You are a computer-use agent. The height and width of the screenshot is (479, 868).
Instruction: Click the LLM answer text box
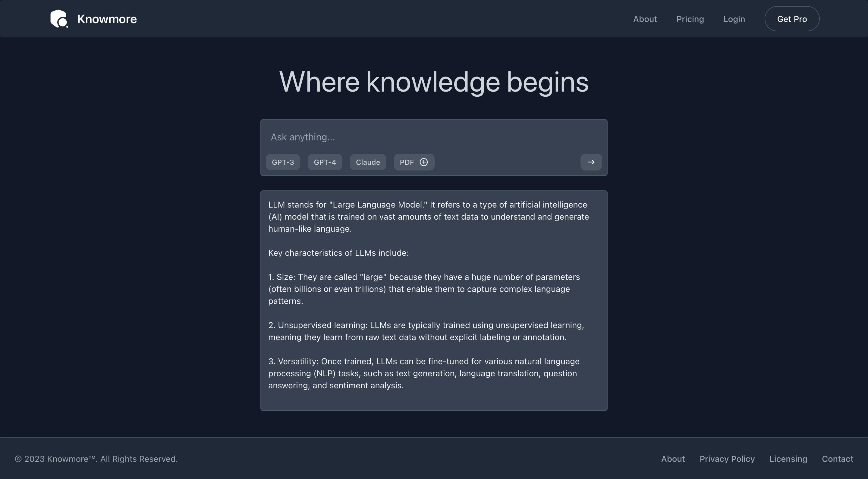click(433, 300)
